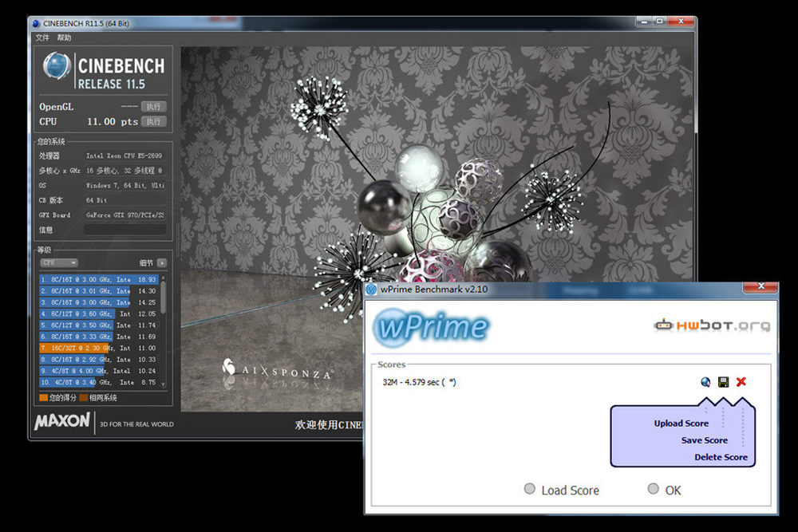Select rank 6 8C/16T @ 3.33 GHz entry
Screen dimensions: 798x532
coord(99,337)
